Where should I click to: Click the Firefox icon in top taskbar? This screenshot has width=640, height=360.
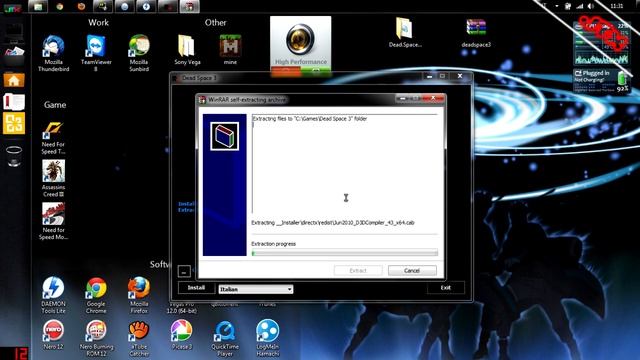point(81,6)
